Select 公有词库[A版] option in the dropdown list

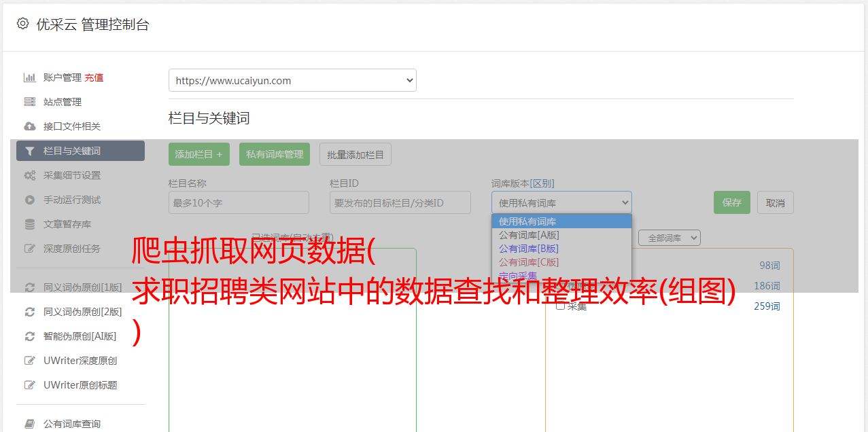coord(529,235)
